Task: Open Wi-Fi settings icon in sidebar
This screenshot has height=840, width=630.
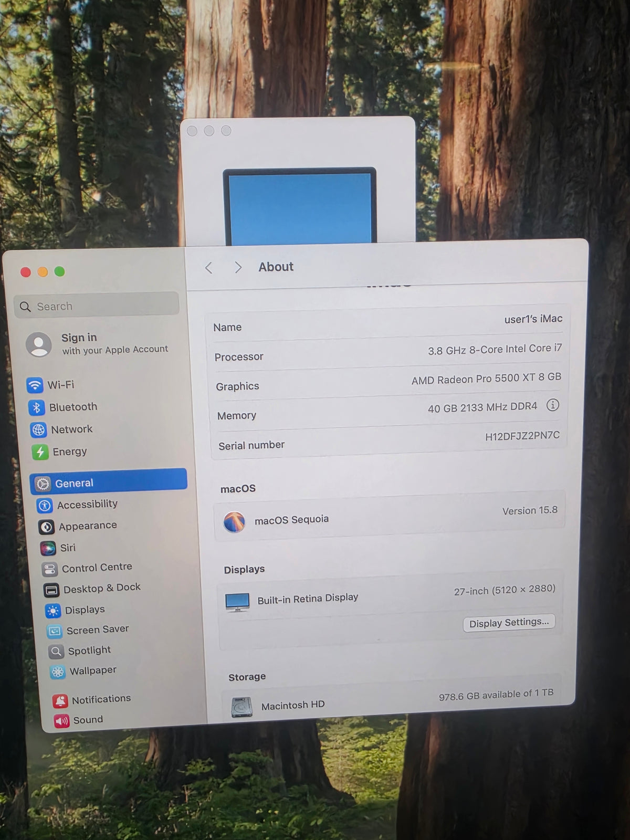Action: pos(35,385)
